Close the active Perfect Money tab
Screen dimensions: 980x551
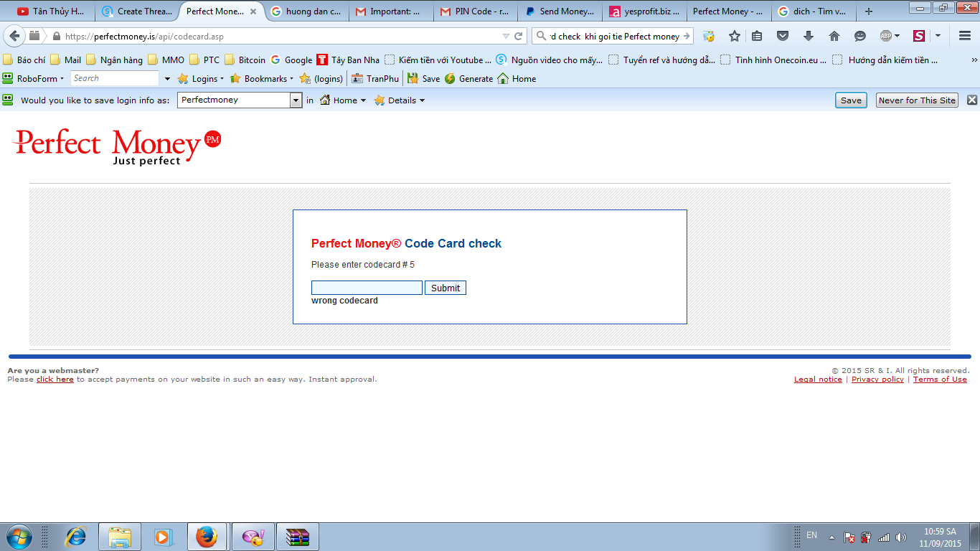tap(253, 11)
